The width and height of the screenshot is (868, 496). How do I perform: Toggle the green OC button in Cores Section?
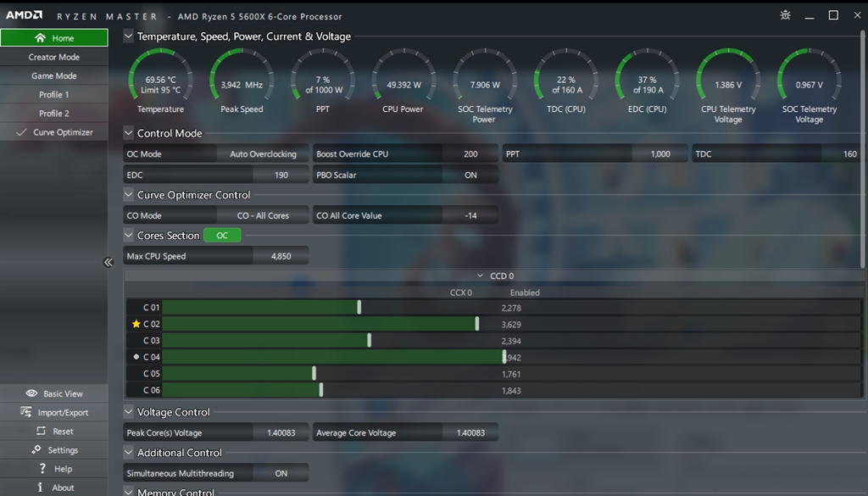(x=222, y=235)
